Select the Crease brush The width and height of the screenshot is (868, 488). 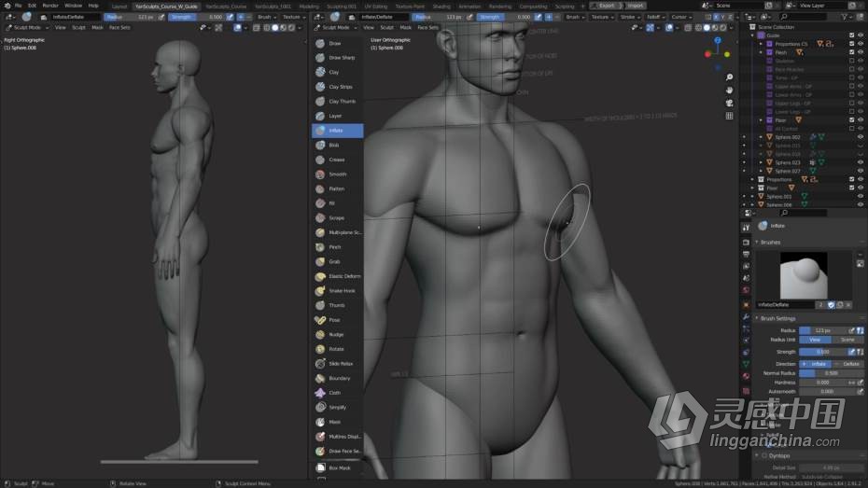[338, 160]
